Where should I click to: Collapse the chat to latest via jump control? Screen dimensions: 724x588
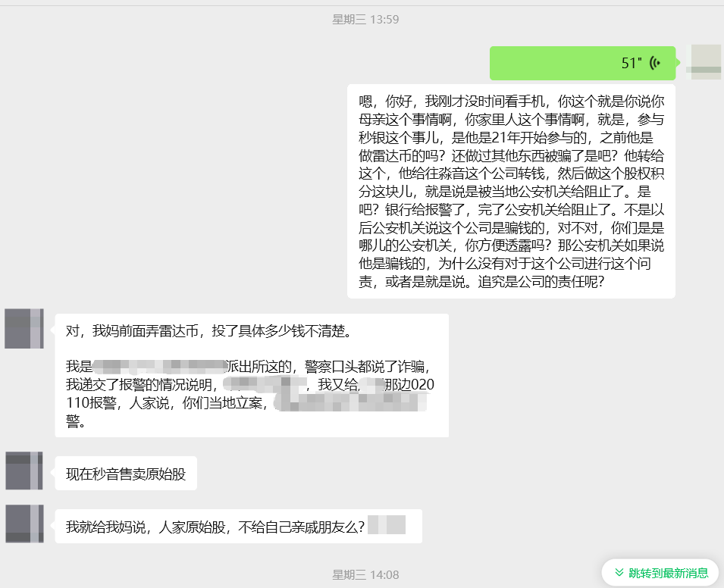660,573
